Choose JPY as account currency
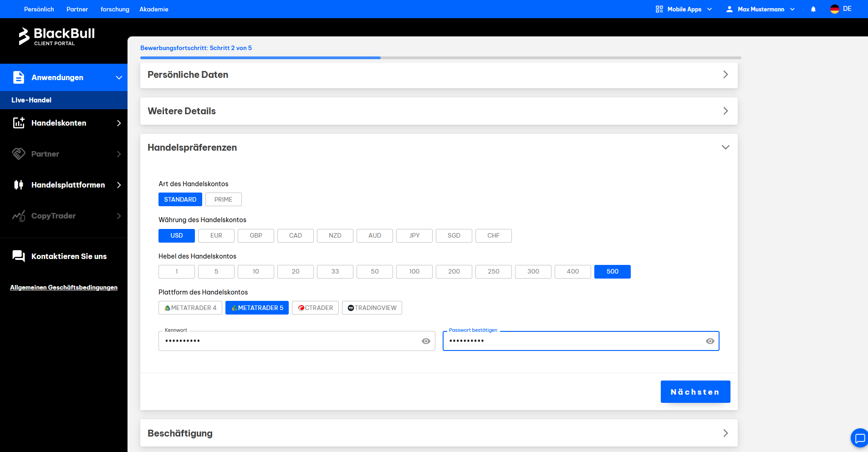 point(414,235)
